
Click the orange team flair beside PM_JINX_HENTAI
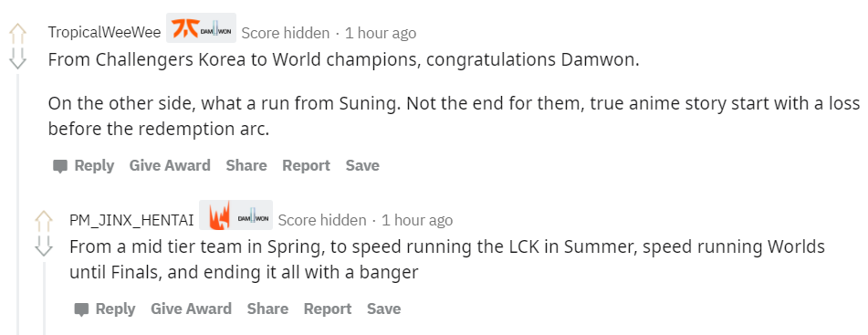219,215
